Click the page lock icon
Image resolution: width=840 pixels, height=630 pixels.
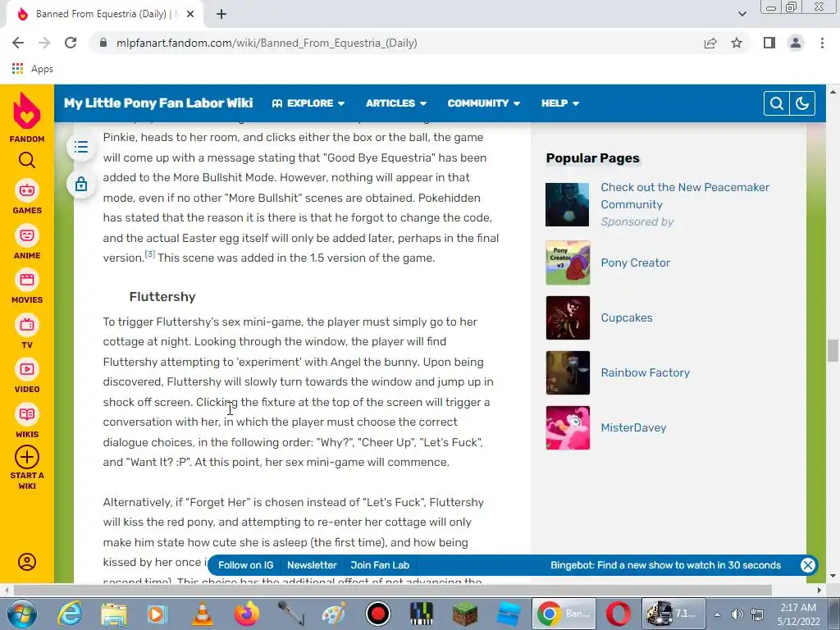tap(81, 184)
